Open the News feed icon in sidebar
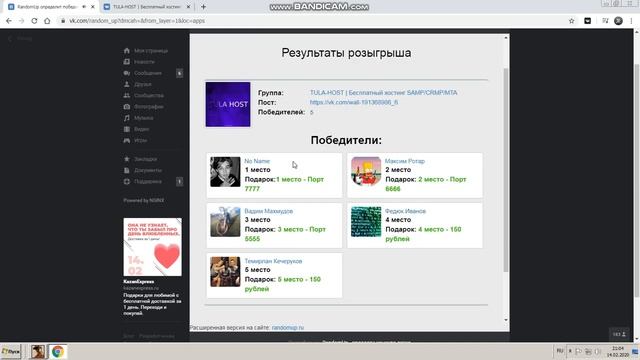The height and width of the screenshot is (360, 640). (x=127, y=62)
